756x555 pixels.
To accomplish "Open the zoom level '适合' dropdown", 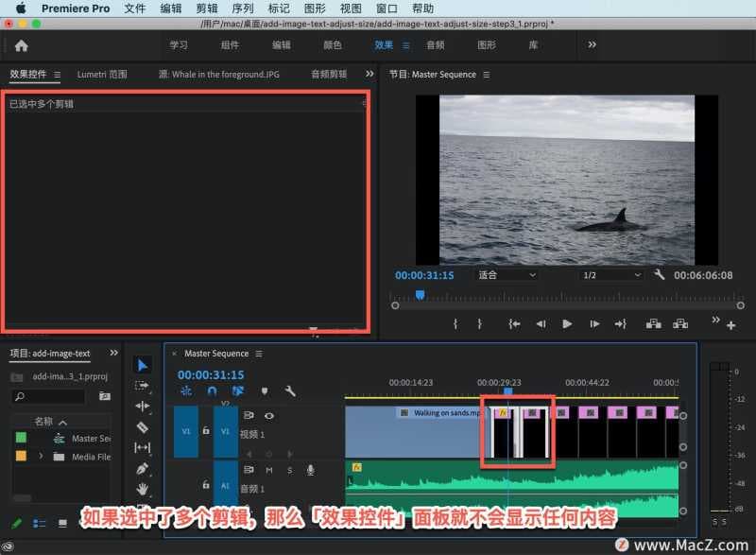I will tap(507, 275).
